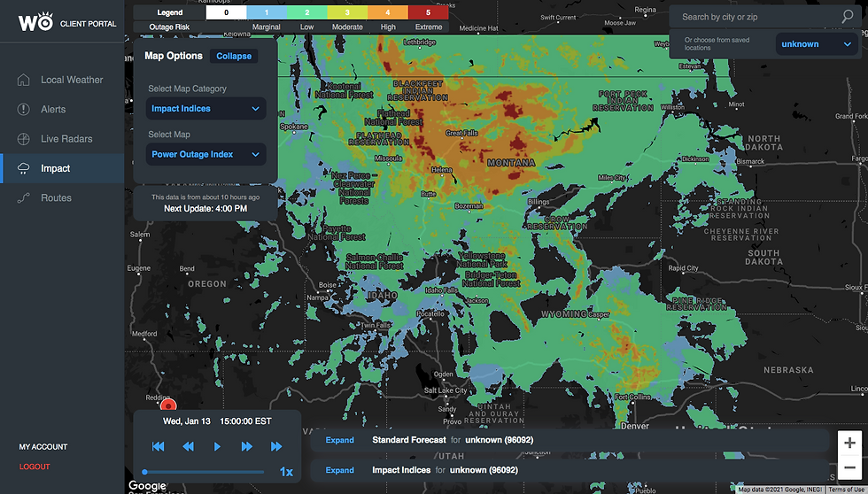Image resolution: width=868 pixels, height=494 pixels.
Task: Zoom out with the minus button
Action: tap(849, 468)
